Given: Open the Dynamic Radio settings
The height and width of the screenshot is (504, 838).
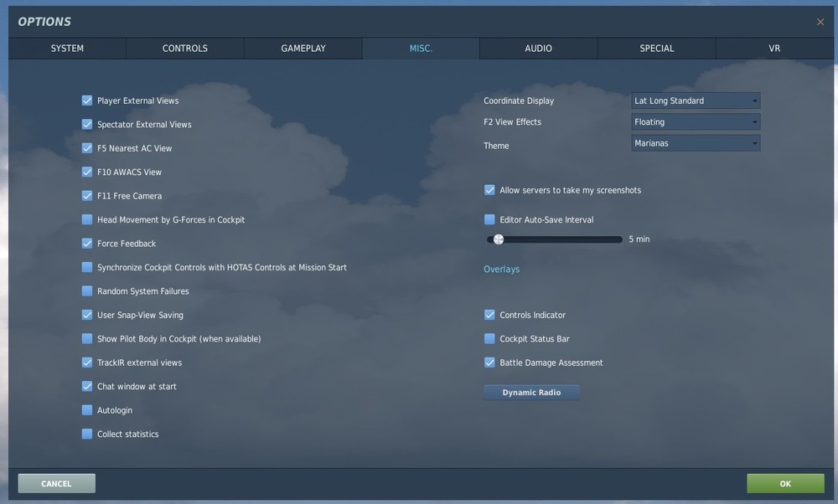Looking at the screenshot, I should 531,391.
